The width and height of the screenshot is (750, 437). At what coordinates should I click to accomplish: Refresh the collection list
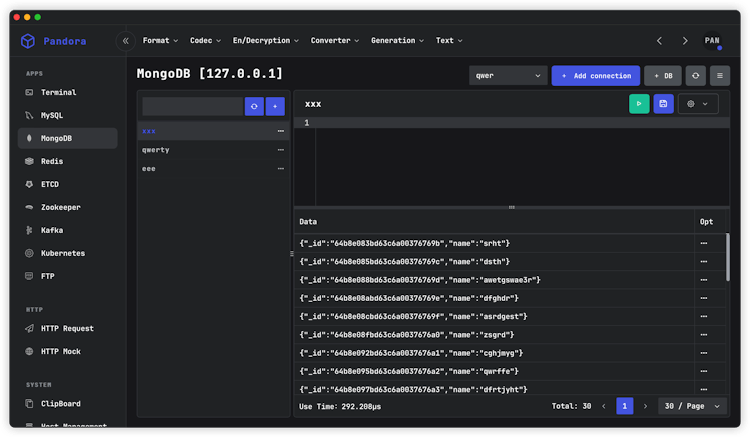[255, 106]
